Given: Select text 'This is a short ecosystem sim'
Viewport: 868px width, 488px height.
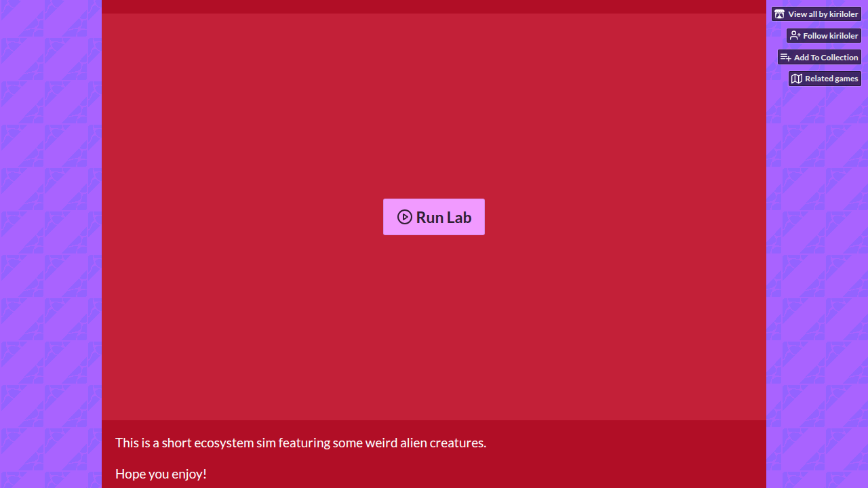Looking at the screenshot, I should (x=195, y=443).
